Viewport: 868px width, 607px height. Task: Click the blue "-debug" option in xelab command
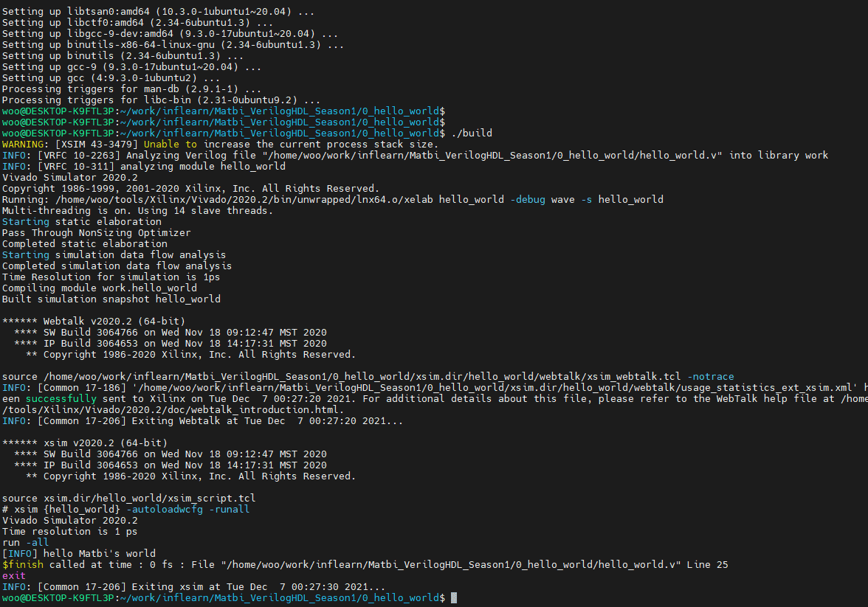pyautogui.click(x=528, y=199)
